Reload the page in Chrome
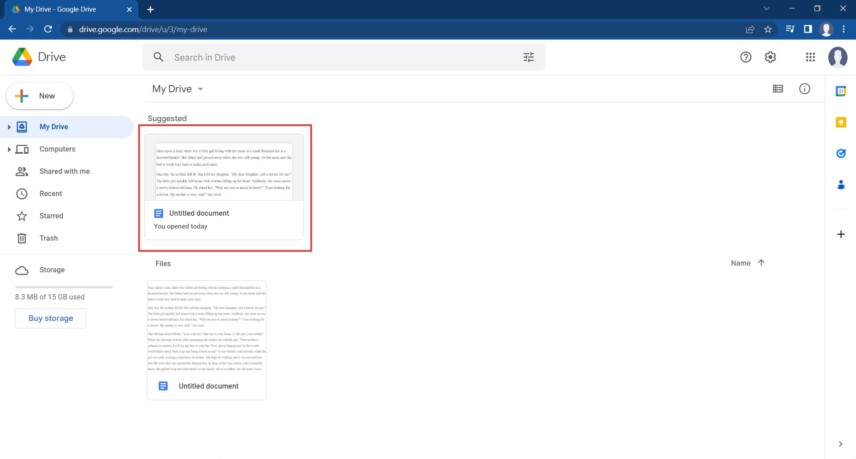The image size is (856, 459). pos(48,29)
